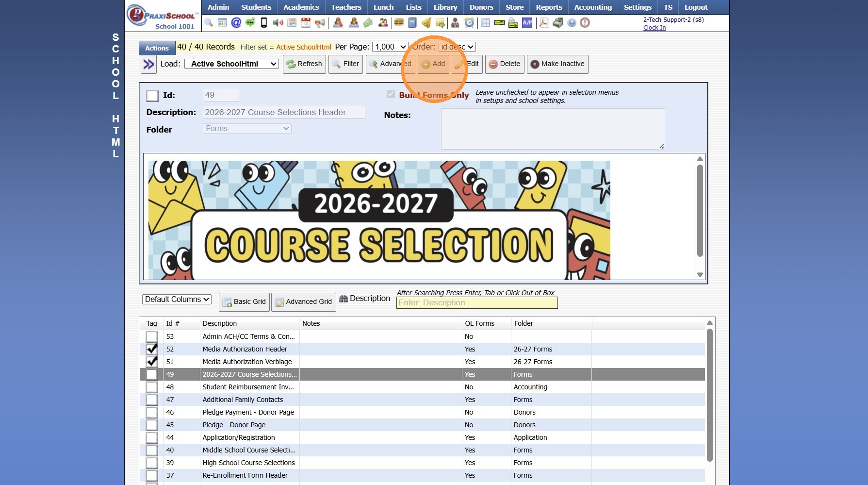Click the Refresh button
The height and width of the screenshot is (485, 868).
[304, 64]
